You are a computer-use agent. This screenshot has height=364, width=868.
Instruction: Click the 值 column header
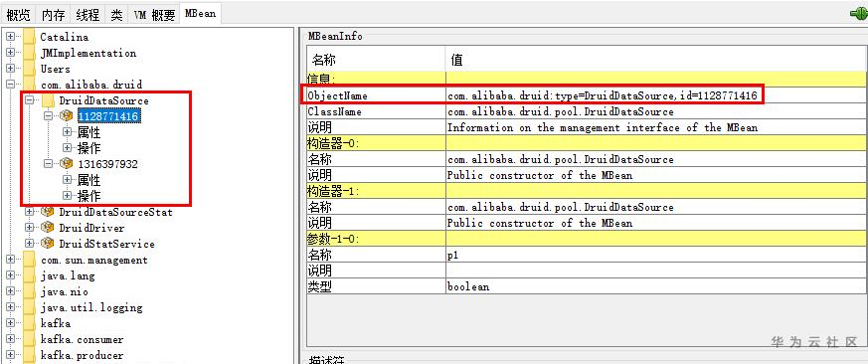656,60
